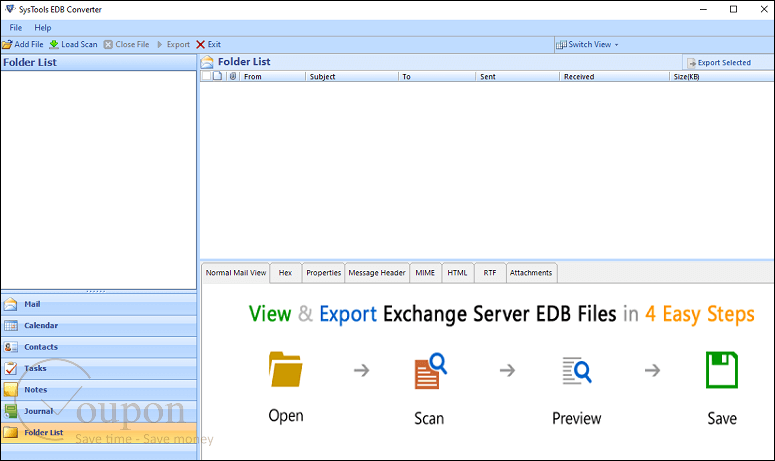
Task: Click the Calendar icon in sidebar
Action: pyautogui.click(x=10, y=326)
